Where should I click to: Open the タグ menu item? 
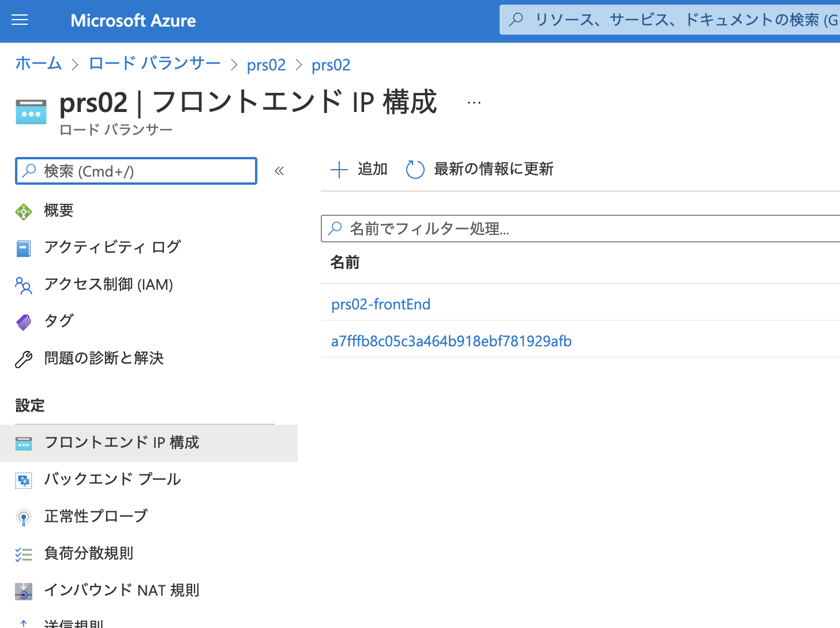[59, 320]
